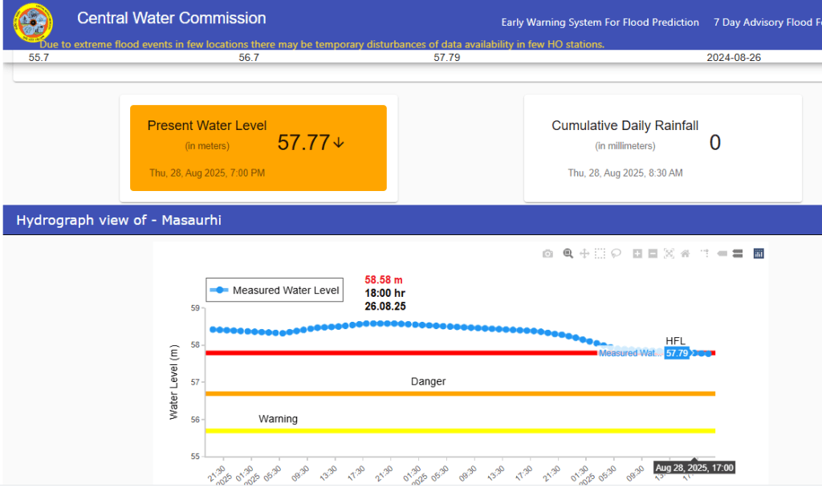The width and height of the screenshot is (822, 504).
Task: Select the Pan tool in chart toolbar
Action: pos(584,254)
